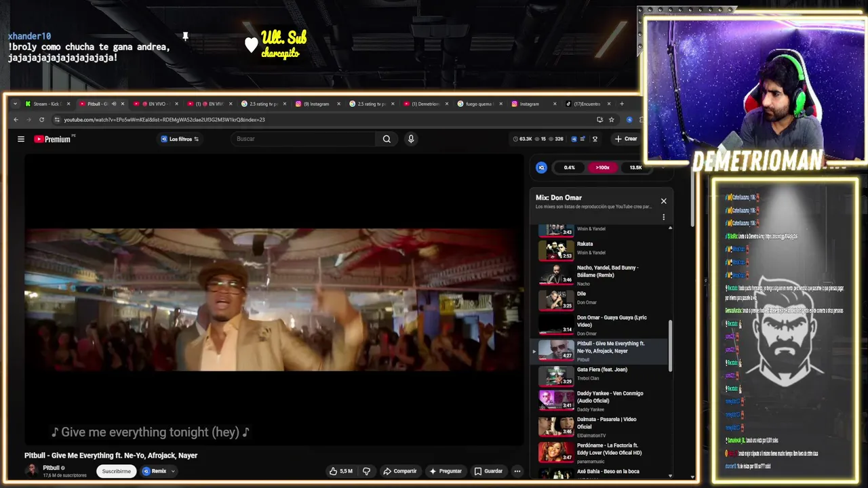Reload the YouTube page
Screen dimensions: 868x488
[x=41, y=120]
